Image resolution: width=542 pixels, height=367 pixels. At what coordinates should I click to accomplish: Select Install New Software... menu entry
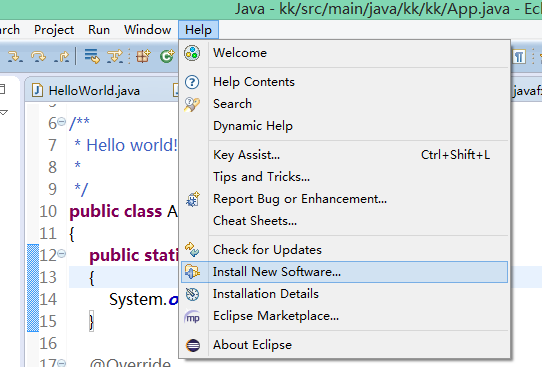pyautogui.click(x=344, y=272)
